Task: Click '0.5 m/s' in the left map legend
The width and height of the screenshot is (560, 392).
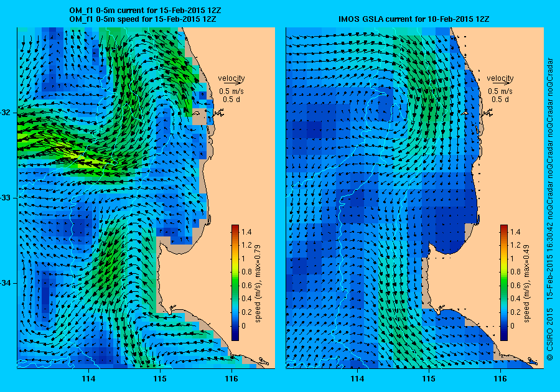Action: [x=231, y=91]
